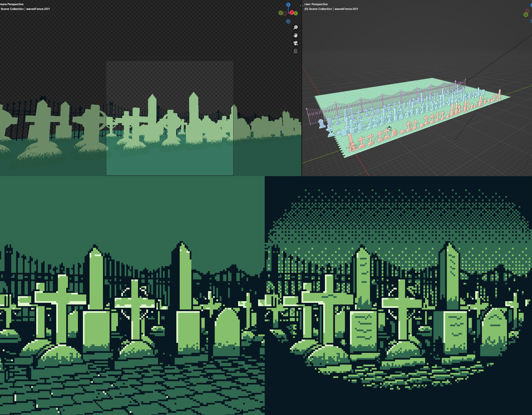Toggle the camera view icon
Image resolution: width=532 pixels, height=415 pixels.
[x=296, y=43]
